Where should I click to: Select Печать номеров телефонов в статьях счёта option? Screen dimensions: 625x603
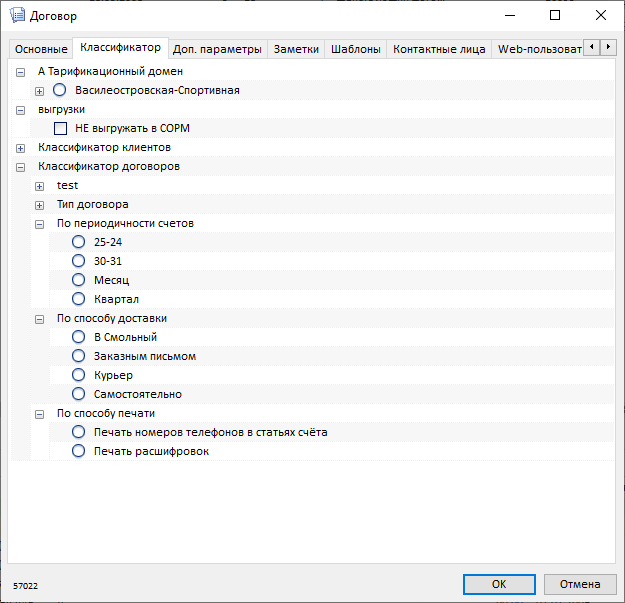click(79, 432)
